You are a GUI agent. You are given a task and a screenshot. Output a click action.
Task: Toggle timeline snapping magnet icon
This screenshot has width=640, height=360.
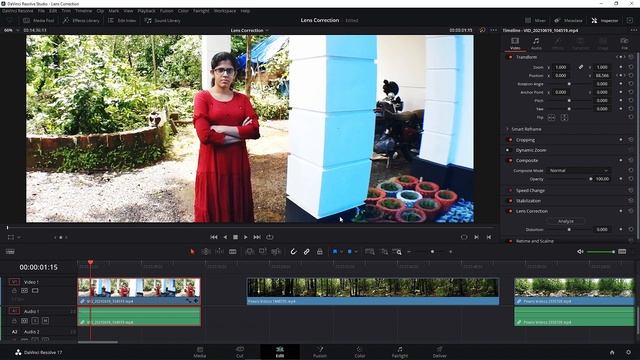coord(293,252)
